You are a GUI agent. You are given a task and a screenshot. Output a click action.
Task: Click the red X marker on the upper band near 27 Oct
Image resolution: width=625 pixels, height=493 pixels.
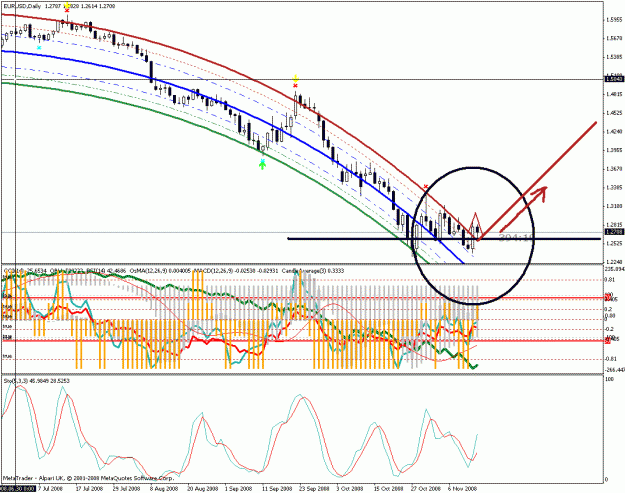coord(426,187)
